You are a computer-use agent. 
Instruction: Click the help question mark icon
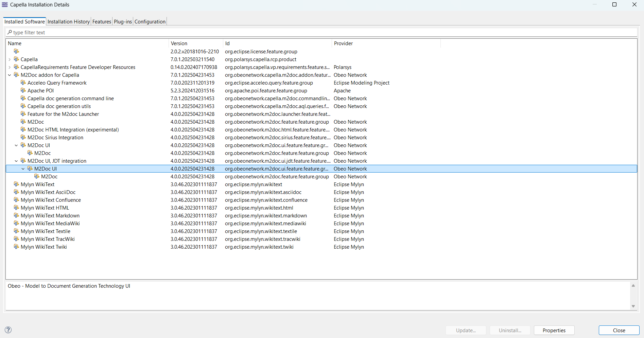pyautogui.click(x=8, y=330)
